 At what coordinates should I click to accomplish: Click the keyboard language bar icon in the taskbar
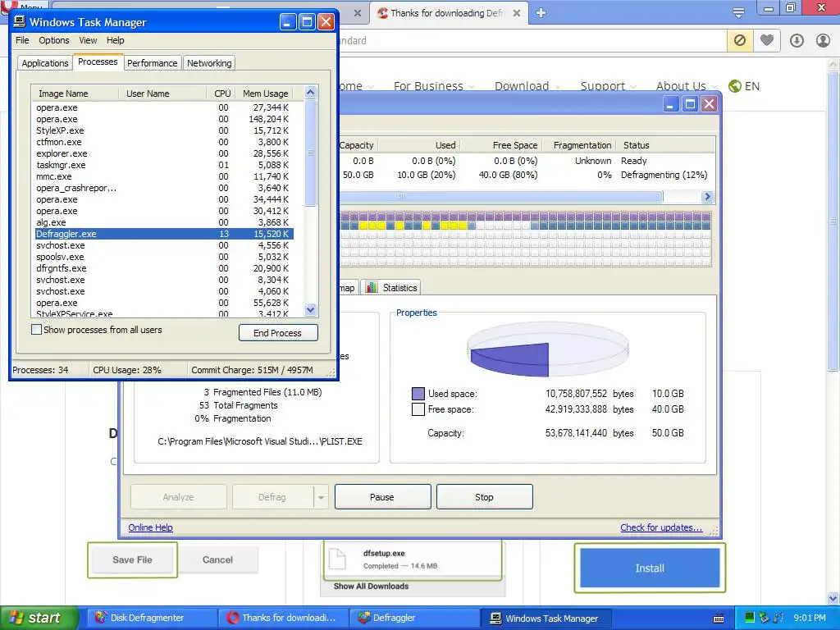click(719, 619)
